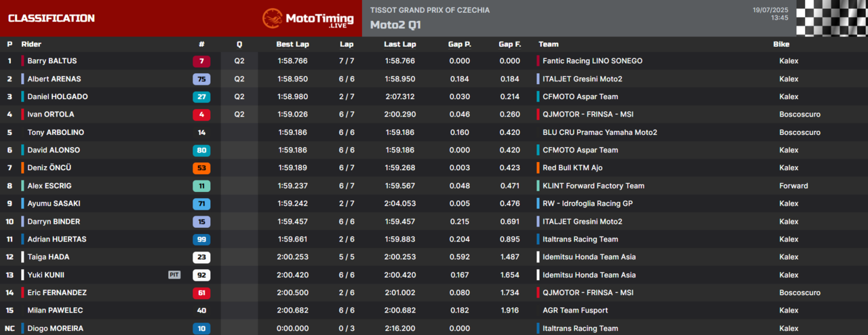Viewport: 868px width, 335px height.
Task: Select rider Ivan ORTOLA
Action: click(x=51, y=115)
